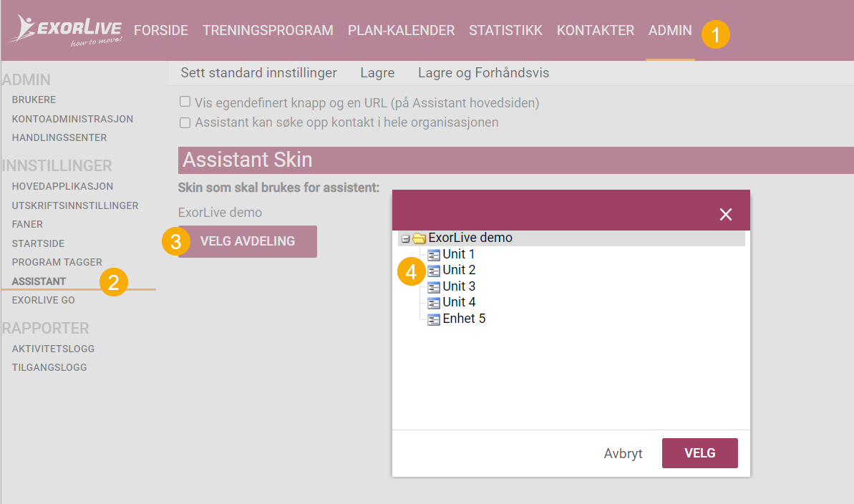Open EXORLIVE GO in sidebar
Image resolution: width=854 pixels, height=504 pixels.
click(44, 300)
